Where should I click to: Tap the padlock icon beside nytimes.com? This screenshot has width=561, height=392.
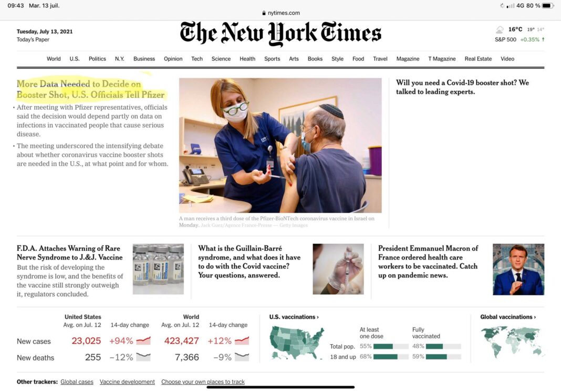(x=264, y=13)
